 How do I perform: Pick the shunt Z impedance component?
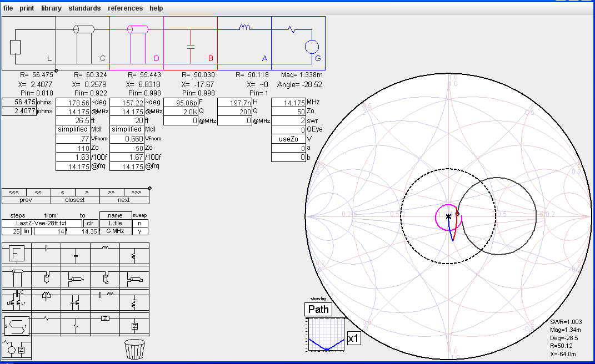(134, 325)
